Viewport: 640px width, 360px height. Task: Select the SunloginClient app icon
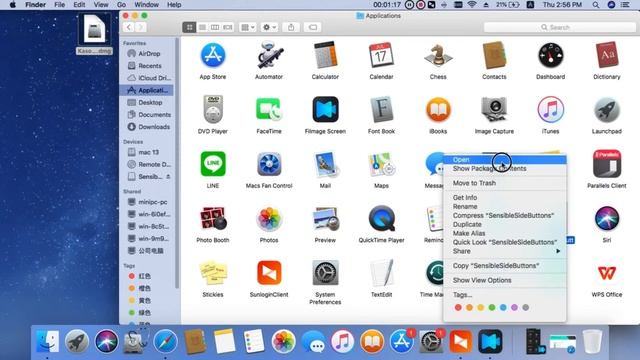tap(269, 273)
